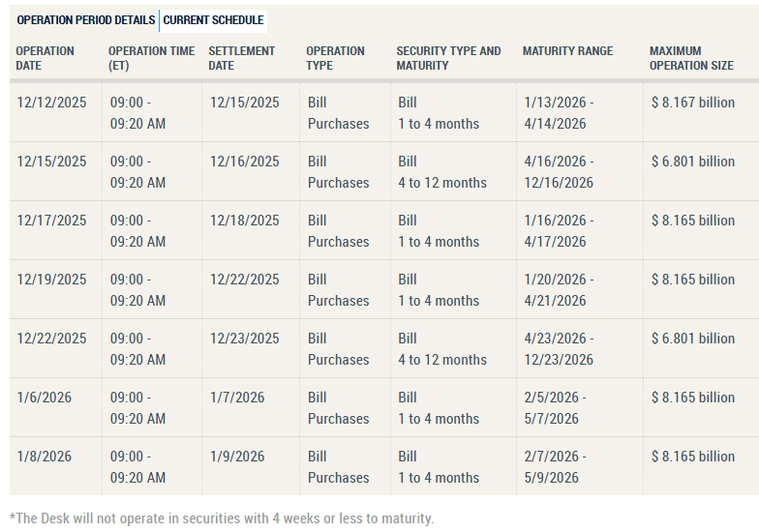The width and height of the screenshot is (759, 532).
Task: Switch to the Operation Period Details tab
Action: pos(86,20)
